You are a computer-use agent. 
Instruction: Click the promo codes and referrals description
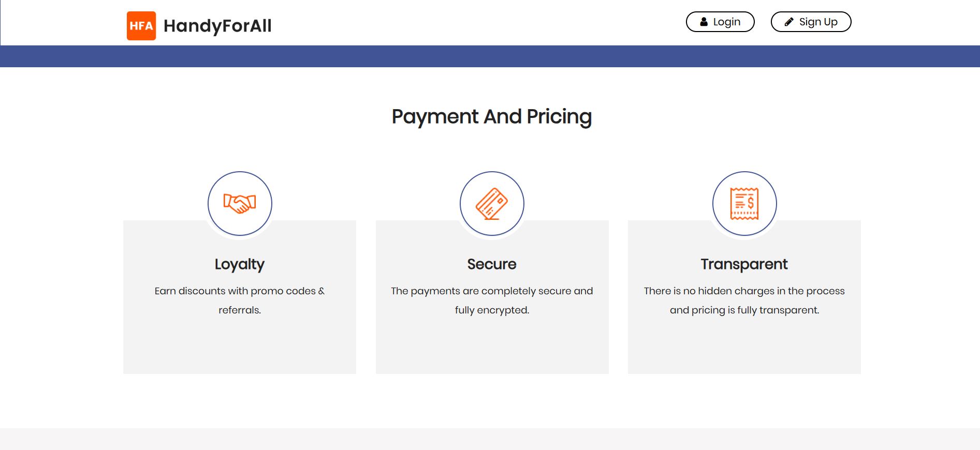tap(240, 300)
